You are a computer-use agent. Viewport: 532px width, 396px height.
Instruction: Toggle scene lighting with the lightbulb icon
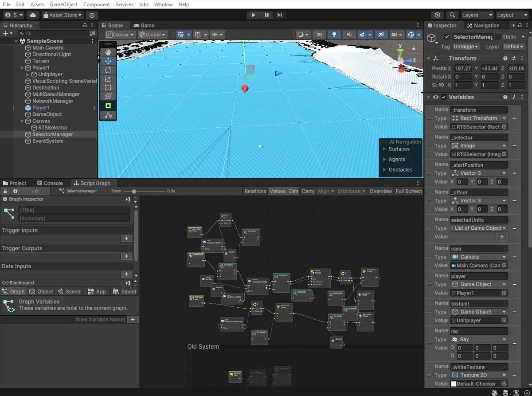(x=334, y=35)
